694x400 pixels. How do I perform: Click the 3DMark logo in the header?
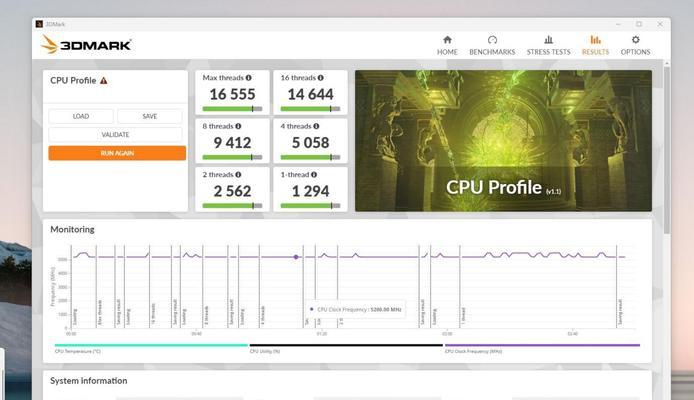point(86,45)
